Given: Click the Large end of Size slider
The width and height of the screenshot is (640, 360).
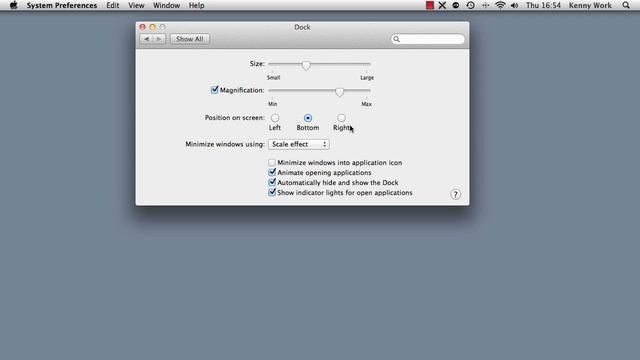Looking at the screenshot, I should [367, 78].
